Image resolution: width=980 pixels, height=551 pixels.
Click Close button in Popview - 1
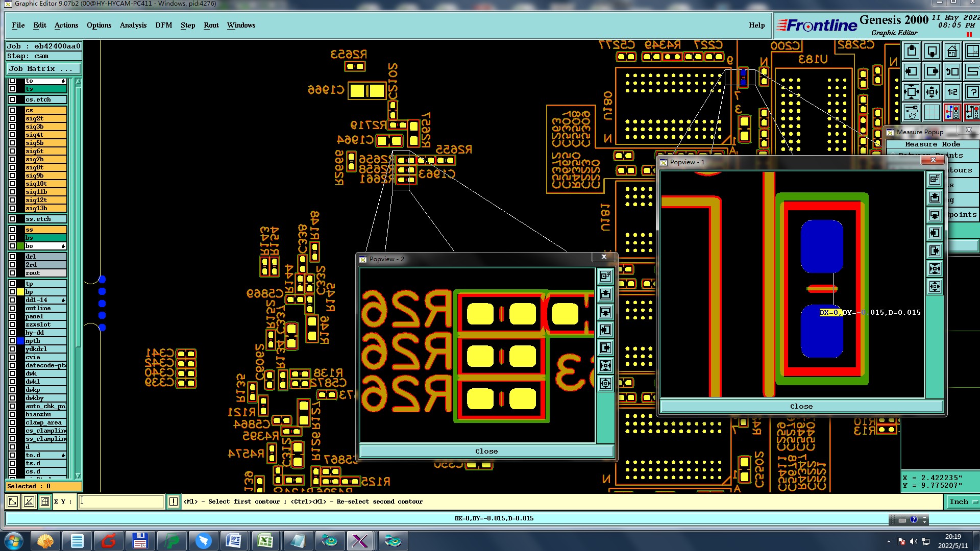coord(801,406)
